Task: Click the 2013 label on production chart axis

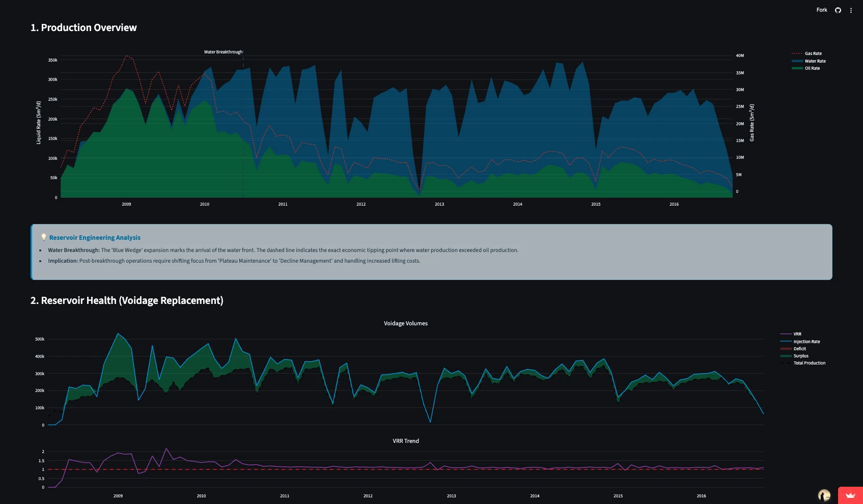Action: click(x=439, y=204)
